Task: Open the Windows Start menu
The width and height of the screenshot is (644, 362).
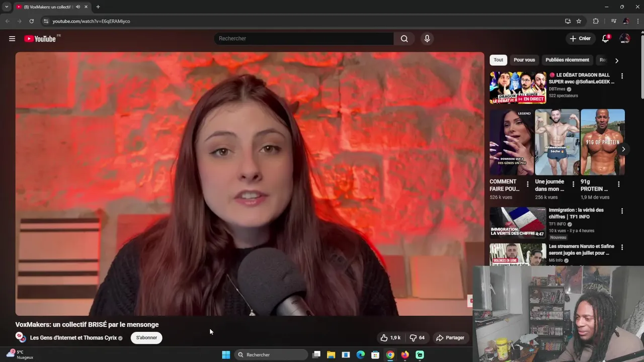Action: click(x=226, y=355)
